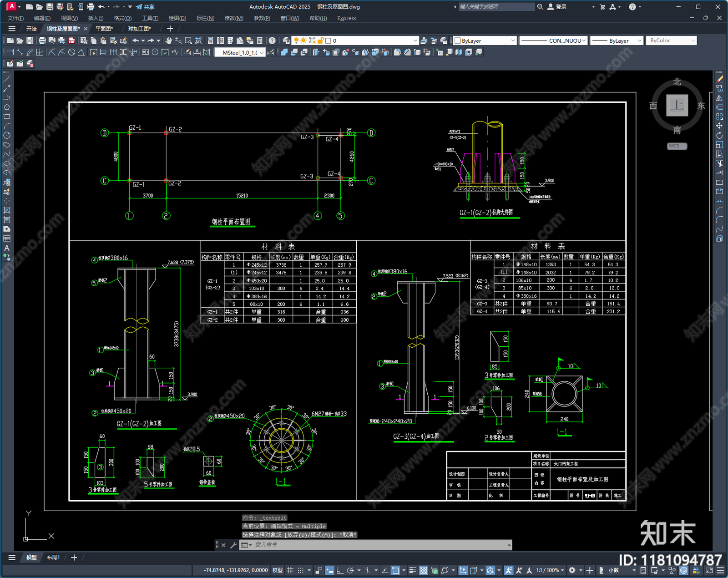This screenshot has width=728, height=578.
Task: Open the Customization menu icon in status bar
Action: click(x=720, y=570)
